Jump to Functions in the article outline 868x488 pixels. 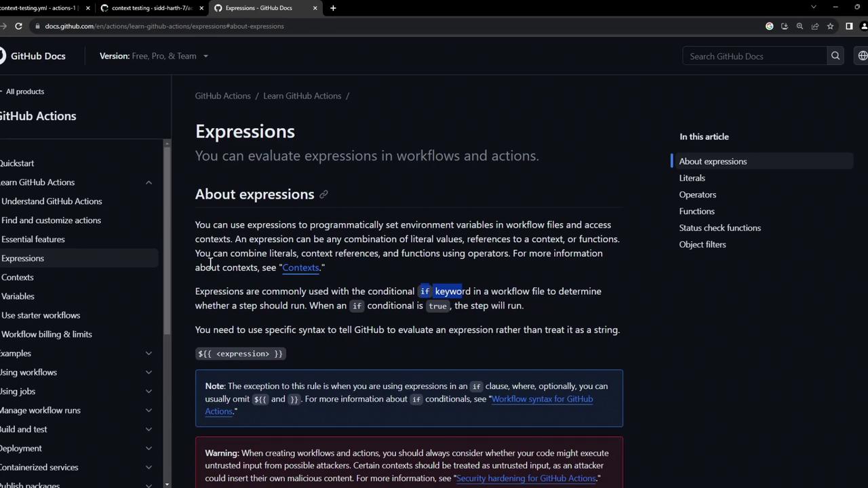(697, 211)
